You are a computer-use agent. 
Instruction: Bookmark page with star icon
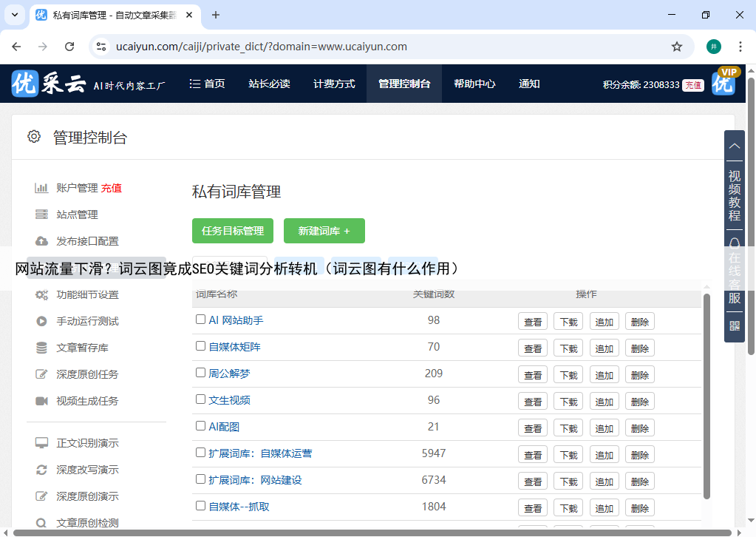click(x=676, y=47)
